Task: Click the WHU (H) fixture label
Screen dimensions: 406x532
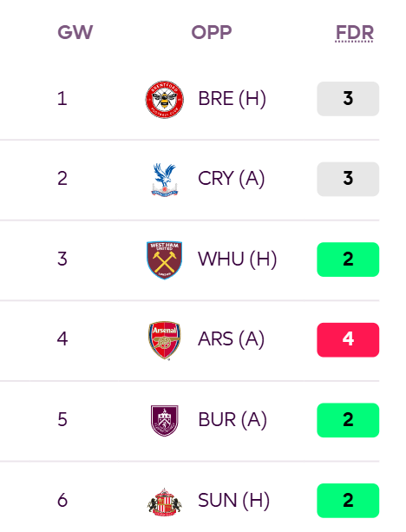Action: tap(238, 259)
